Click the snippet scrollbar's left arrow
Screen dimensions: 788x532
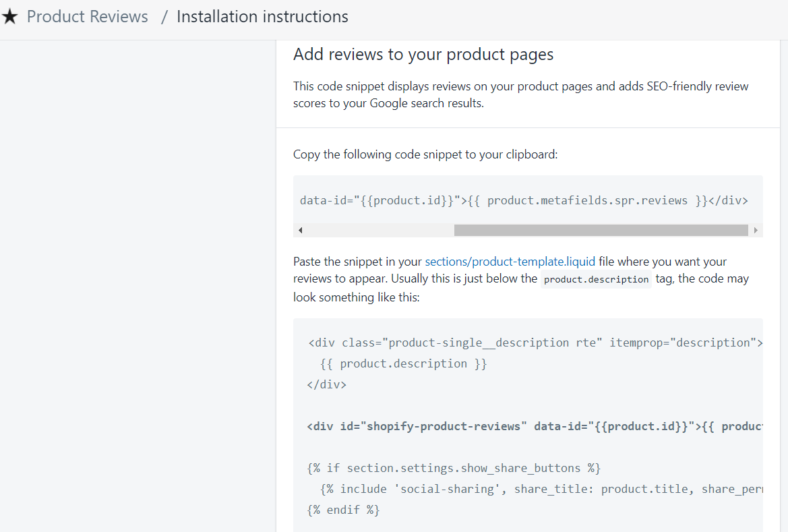tap(300, 231)
